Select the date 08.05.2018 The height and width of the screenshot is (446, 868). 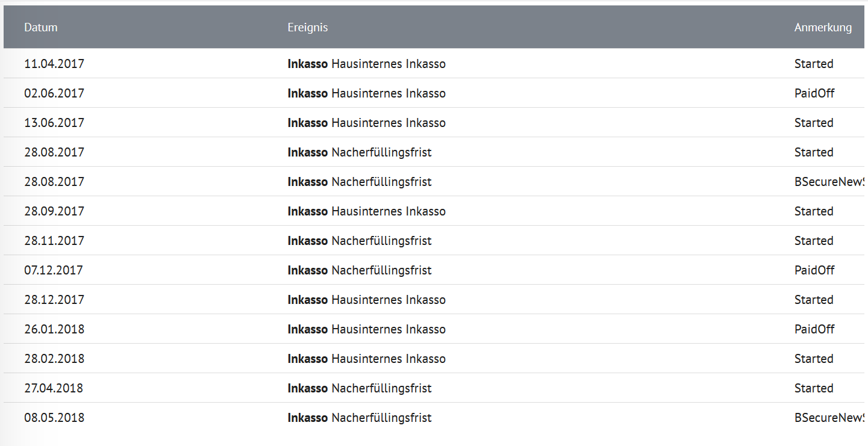(x=54, y=418)
